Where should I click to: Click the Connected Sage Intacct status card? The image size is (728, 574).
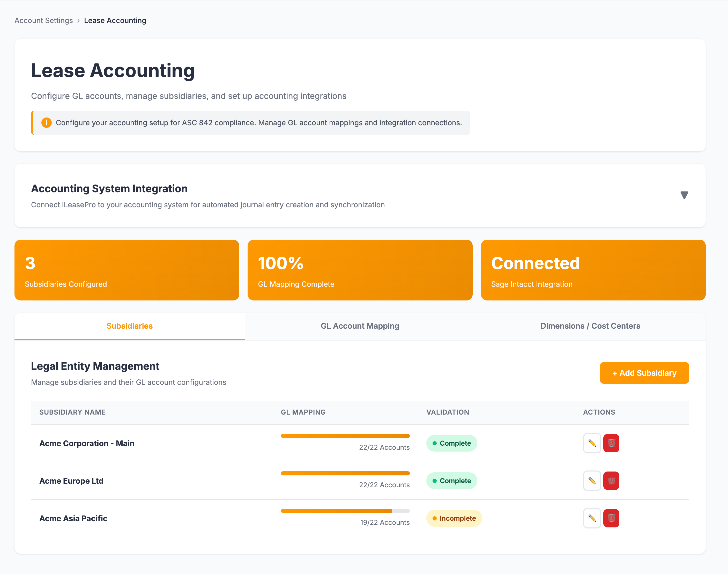[x=593, y=270]
